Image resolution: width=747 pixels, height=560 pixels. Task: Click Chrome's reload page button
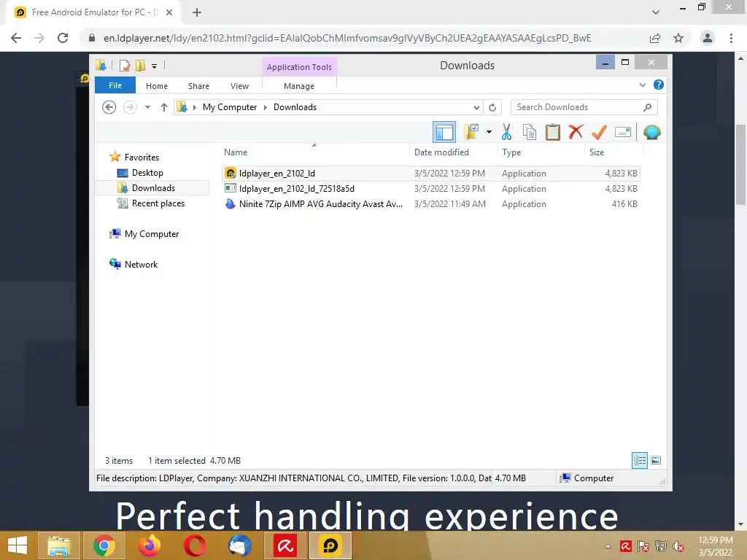pos(63,38)
